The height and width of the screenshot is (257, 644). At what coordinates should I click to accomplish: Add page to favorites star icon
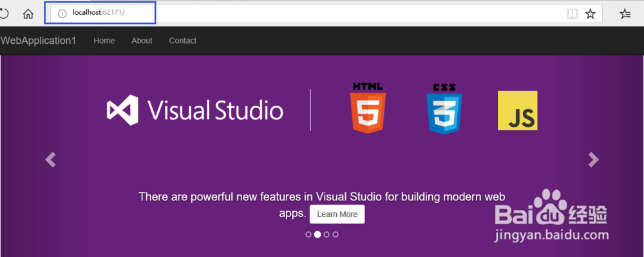(x=590, y=14)
